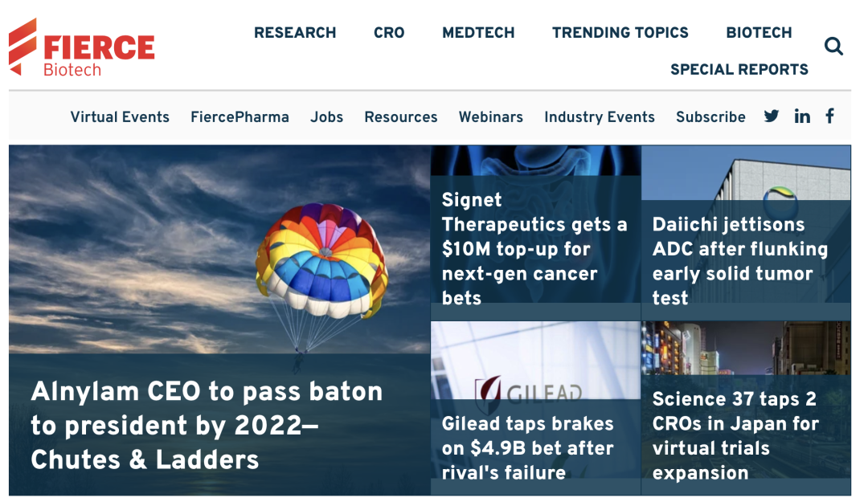
Task: Open the TRENDING TOPICS menu item
Action: click(x=620, y=33)
